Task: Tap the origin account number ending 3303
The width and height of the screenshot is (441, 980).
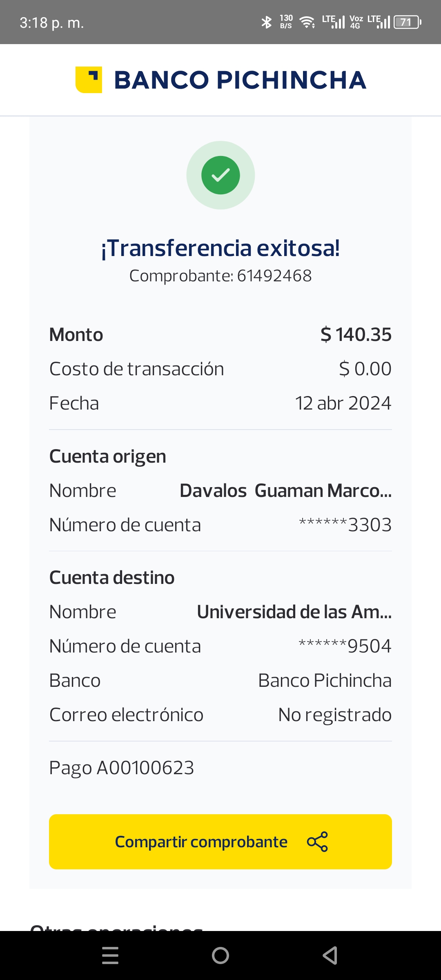Action: tap(345, 525)
